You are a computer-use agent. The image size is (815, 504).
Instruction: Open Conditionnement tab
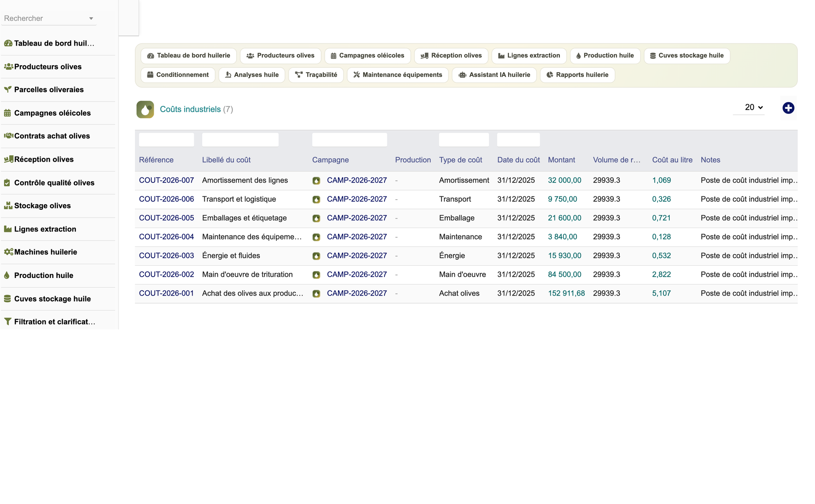click(178, 75)
